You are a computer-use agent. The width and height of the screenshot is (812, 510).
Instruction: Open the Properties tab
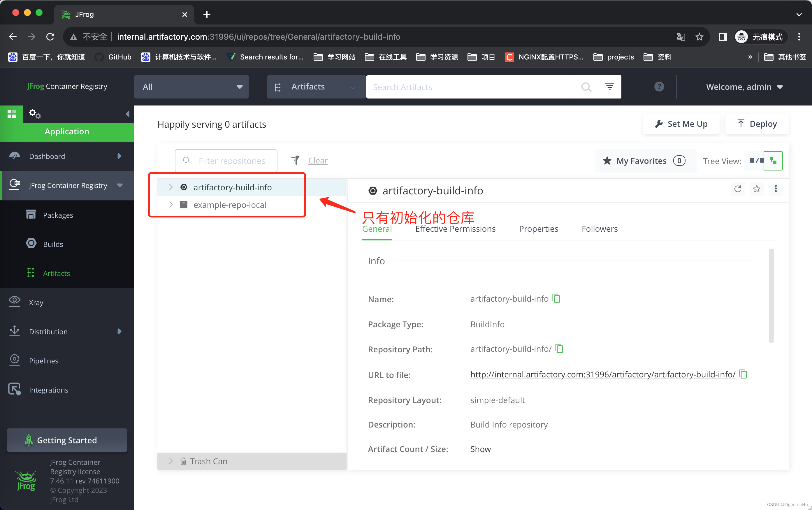[539, 229]
